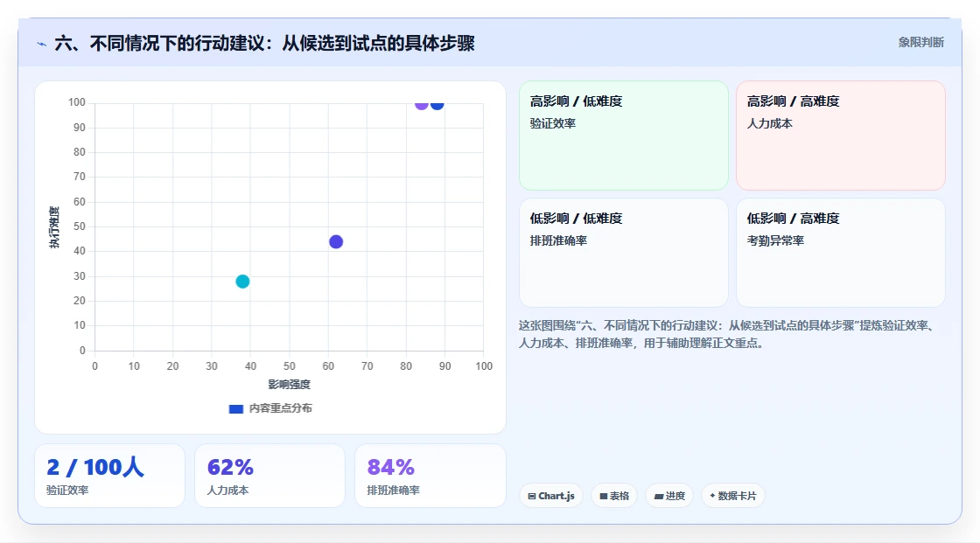Click the 验证效率 label under 2 / 100人
Screen dimensions: 980x543
click(x=67, y=491)
